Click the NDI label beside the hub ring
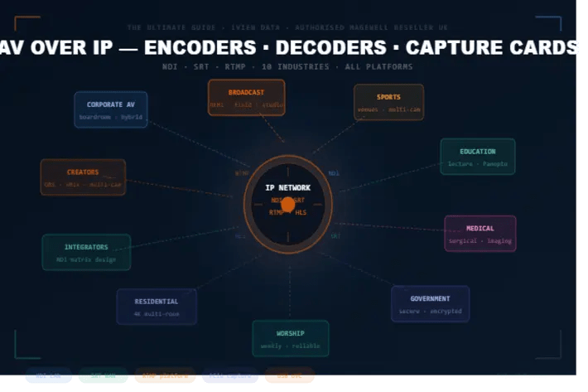Viewport: 588px width, 392px height. tap(334, 173)
